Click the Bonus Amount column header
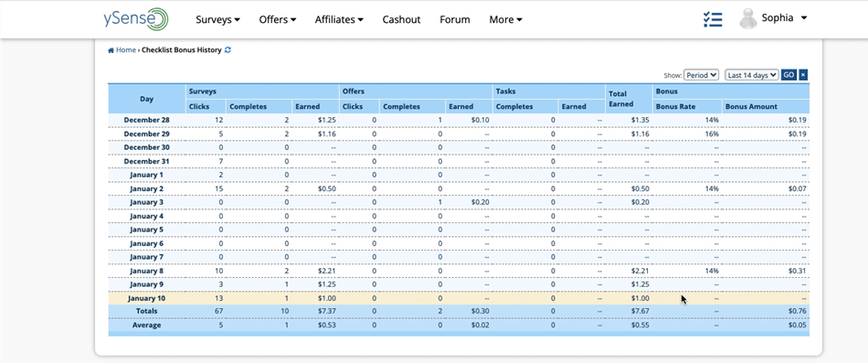Viewport: 868px width, 363px height. coord(766,106)
